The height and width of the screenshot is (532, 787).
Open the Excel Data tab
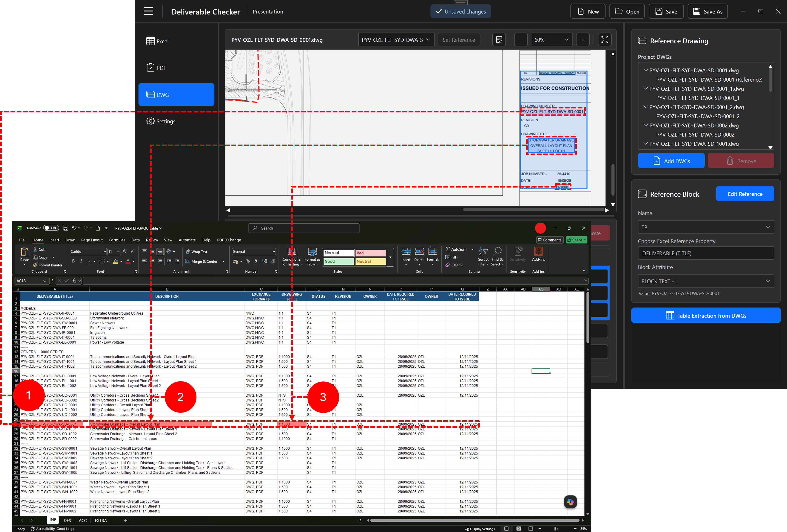(136, 240)
